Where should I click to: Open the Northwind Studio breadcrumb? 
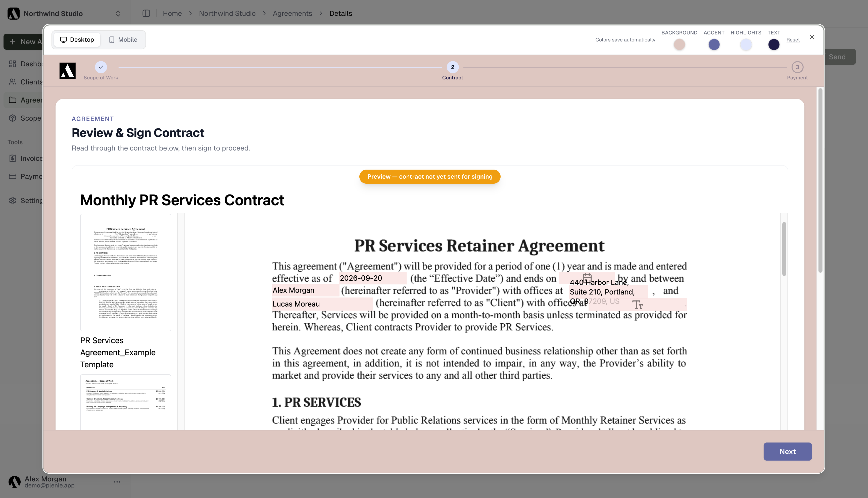pos(227,13)
